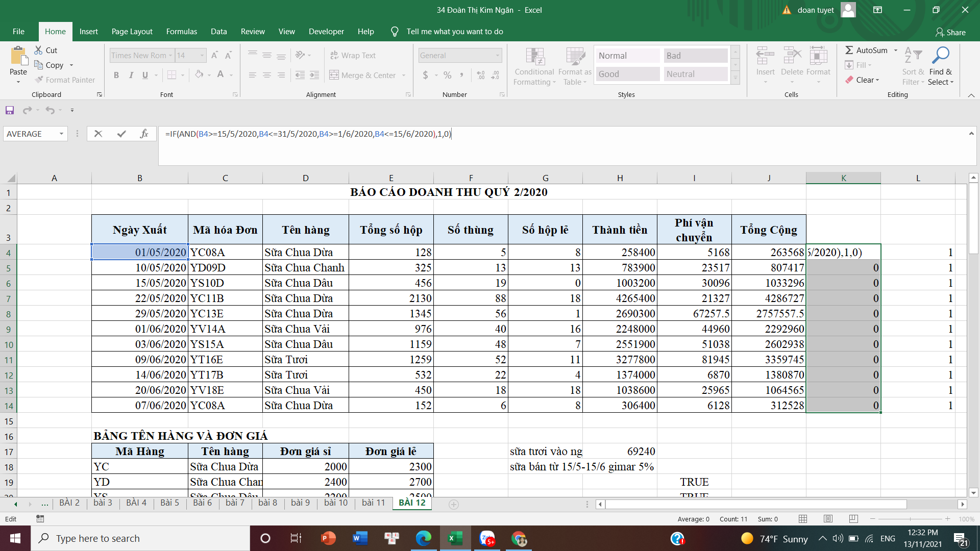Cancel formula entry with X icon
980x551 pixels.
coord(99,134)
